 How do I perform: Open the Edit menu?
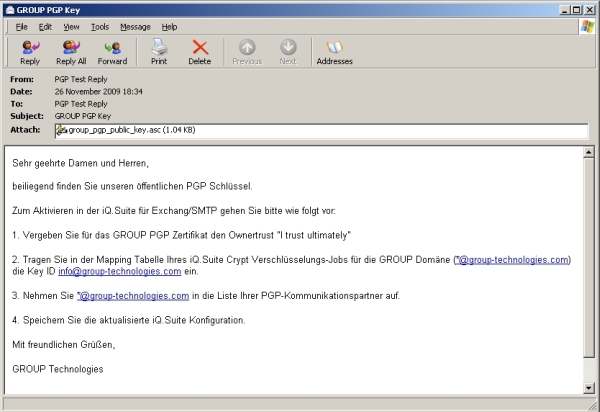(45, 26)
